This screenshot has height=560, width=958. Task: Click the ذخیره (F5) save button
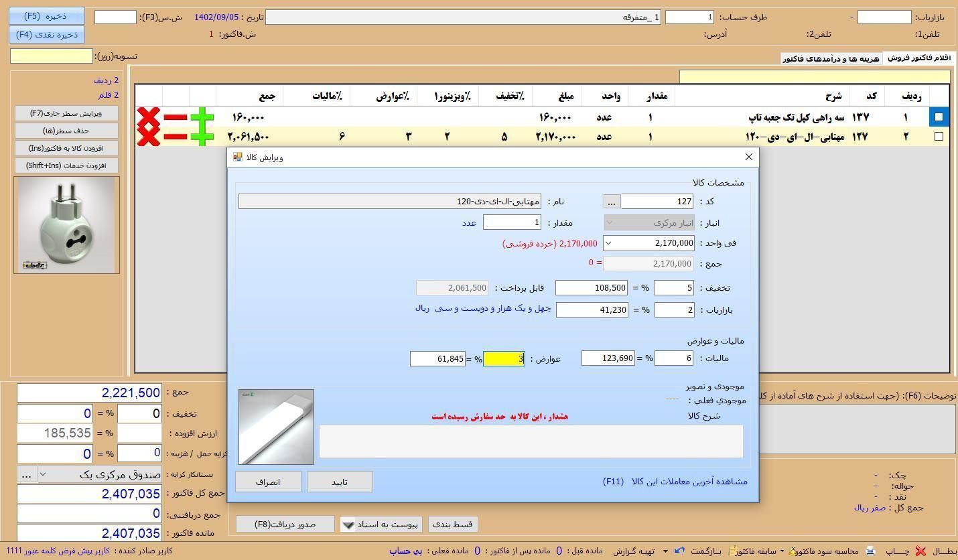tap(47, 15)
